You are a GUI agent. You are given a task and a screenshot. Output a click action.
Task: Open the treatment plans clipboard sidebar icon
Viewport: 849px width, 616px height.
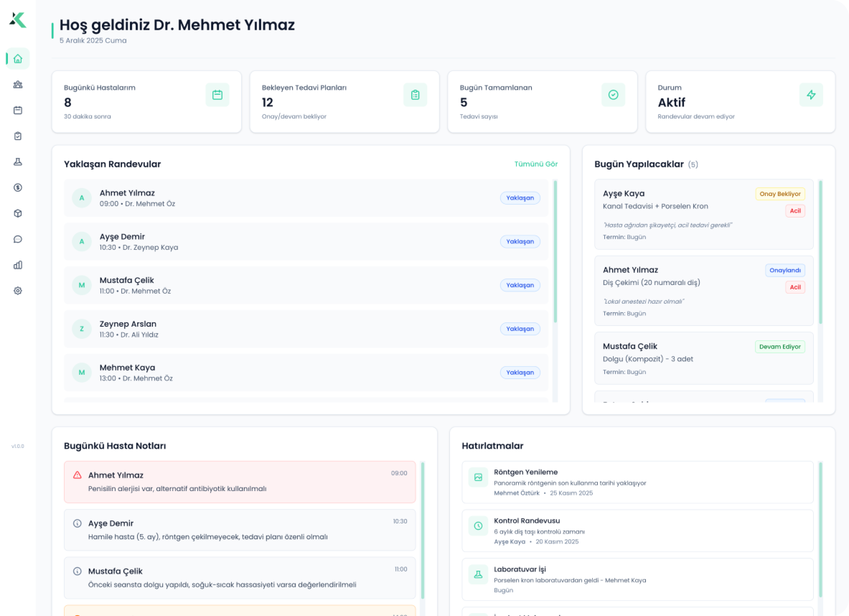point(18,136)
